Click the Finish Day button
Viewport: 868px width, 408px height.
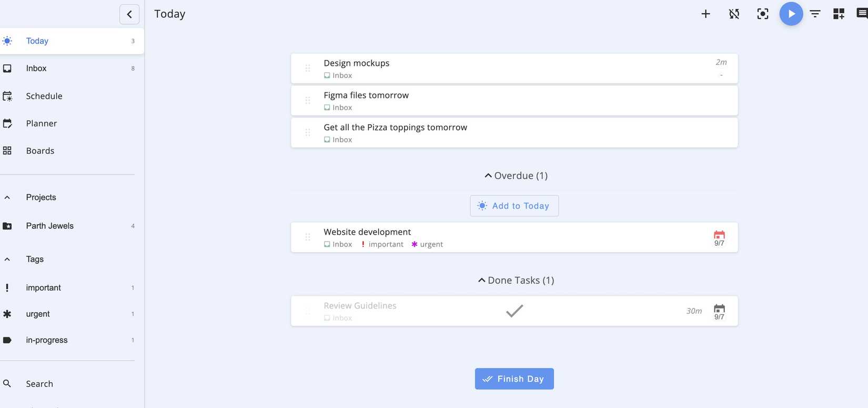(x=514, y=379)
